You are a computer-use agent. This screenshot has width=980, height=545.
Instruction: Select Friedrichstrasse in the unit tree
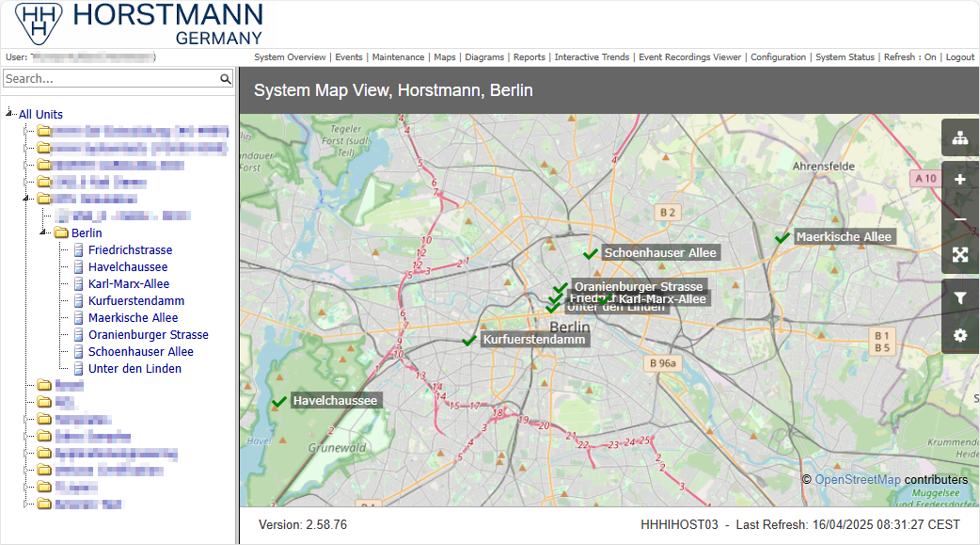coord(130,250)
